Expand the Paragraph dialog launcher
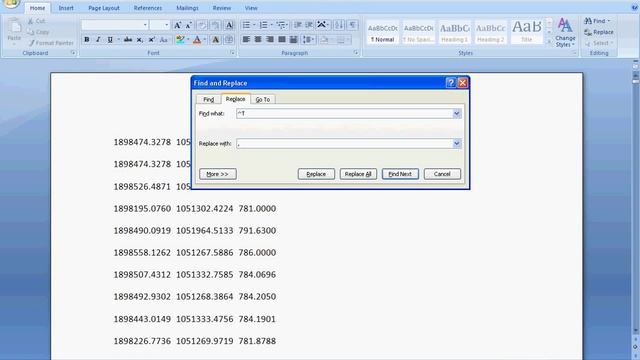This screenshot has height=360, width=640. (x=356, y=53)
